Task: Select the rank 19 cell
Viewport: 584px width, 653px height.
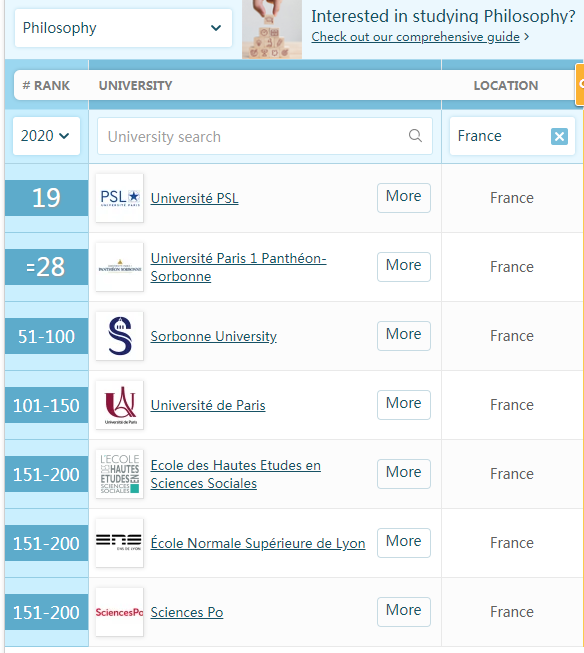Action: click(46, 198)
